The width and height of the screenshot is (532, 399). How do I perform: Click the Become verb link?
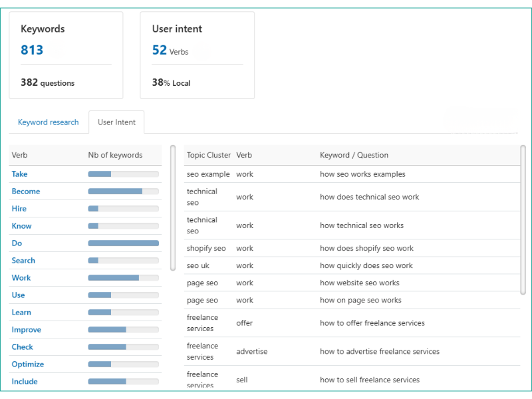pyautogui.click(x=25, y=191)
